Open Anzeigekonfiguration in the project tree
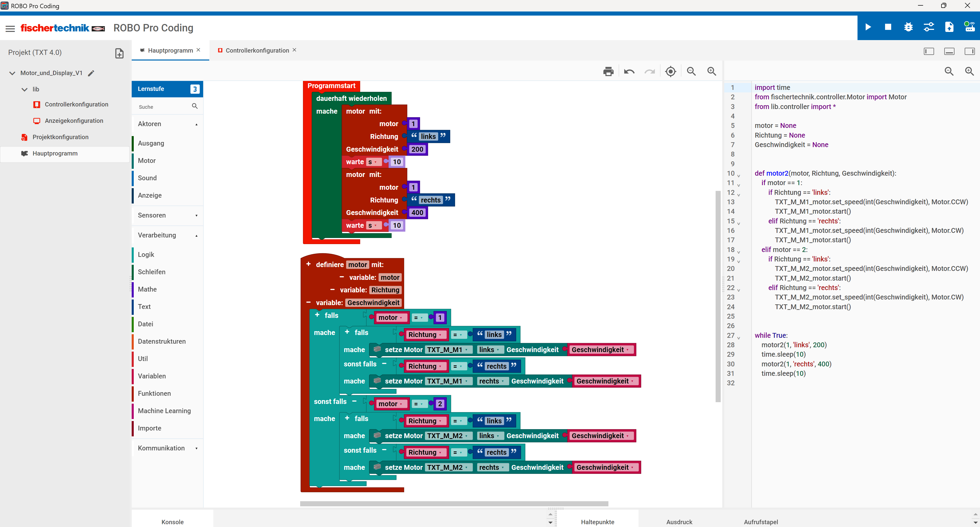The height and width of the screenshot is (527, 980). pyautogui.click(x=74, y=121)
